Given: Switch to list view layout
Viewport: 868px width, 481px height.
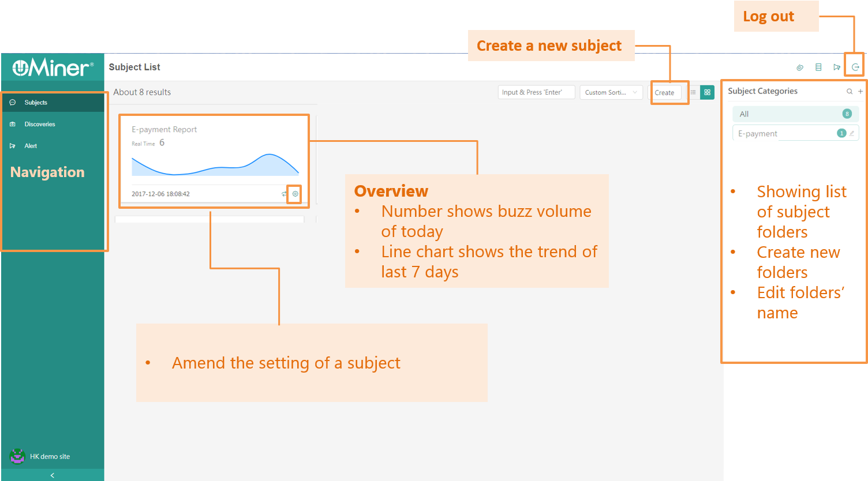Looking at the screenshot, I should 693,92.
